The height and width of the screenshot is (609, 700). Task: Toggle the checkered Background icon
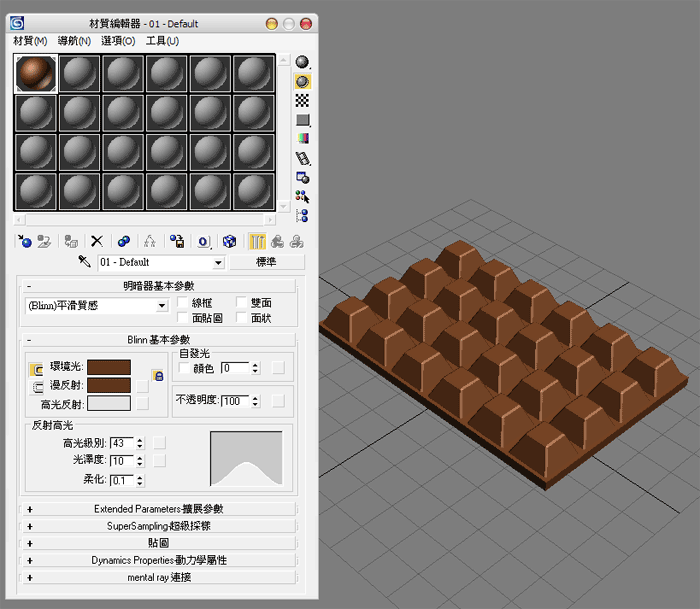point(302,101)
